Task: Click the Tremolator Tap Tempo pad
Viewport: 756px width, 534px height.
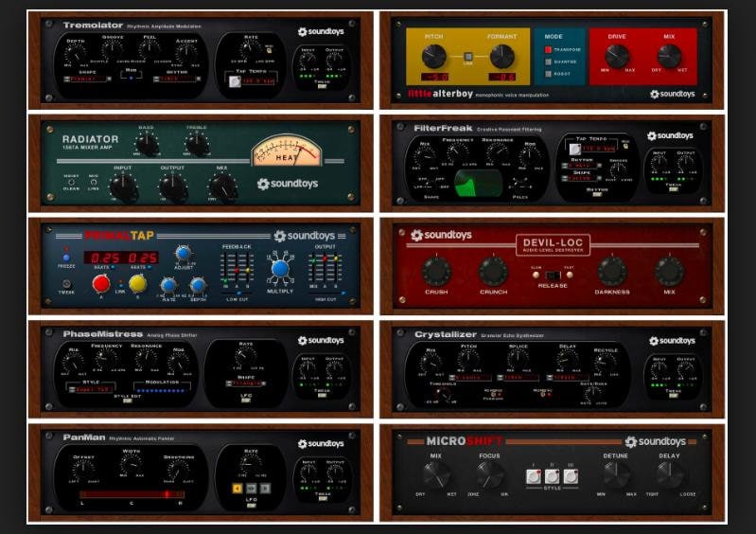Action: pos(235,81)
